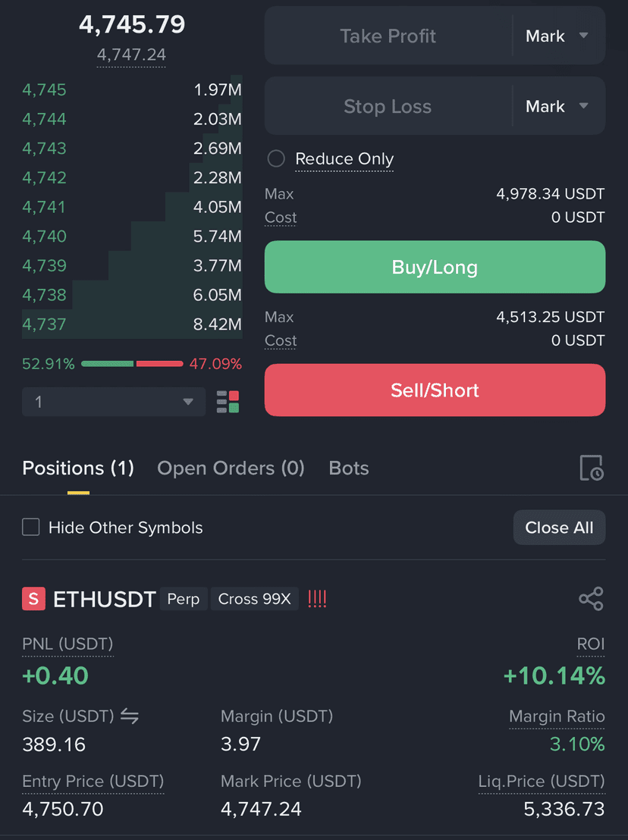Tap the Size unit swap arrows icon
This screenshot has width=628, height=840.
pos(130,716)
